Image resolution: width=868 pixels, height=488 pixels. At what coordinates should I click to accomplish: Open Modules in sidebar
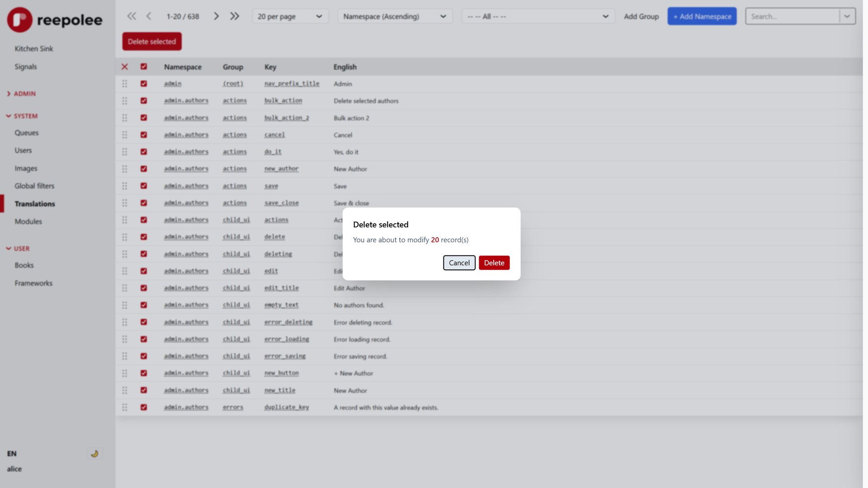[x=28, y=221]
